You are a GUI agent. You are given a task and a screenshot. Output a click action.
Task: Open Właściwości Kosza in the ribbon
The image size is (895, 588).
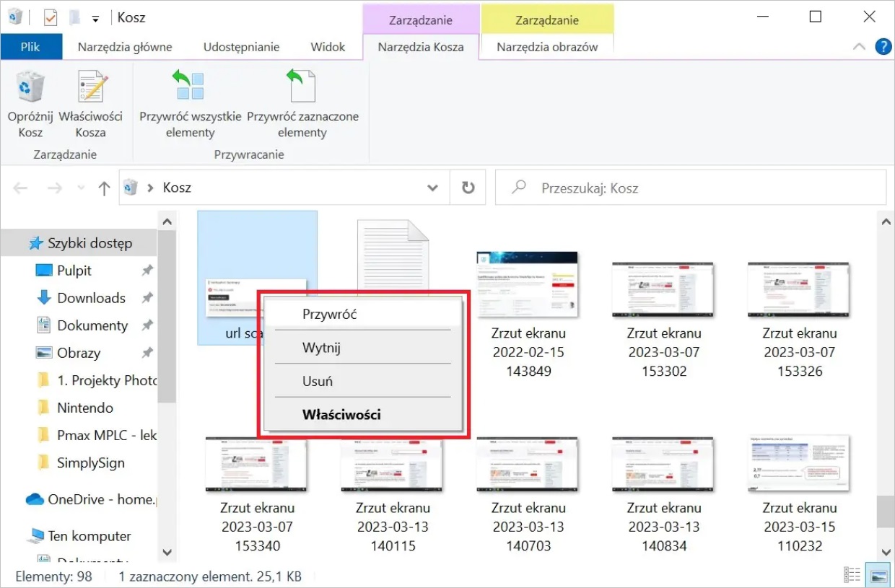pos(91,89)
